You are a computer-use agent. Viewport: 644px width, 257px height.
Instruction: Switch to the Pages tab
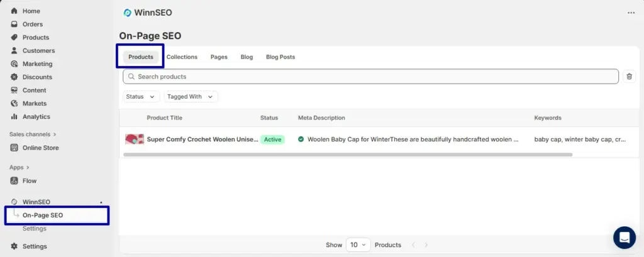pyautogui.click(x=219, y=57)
